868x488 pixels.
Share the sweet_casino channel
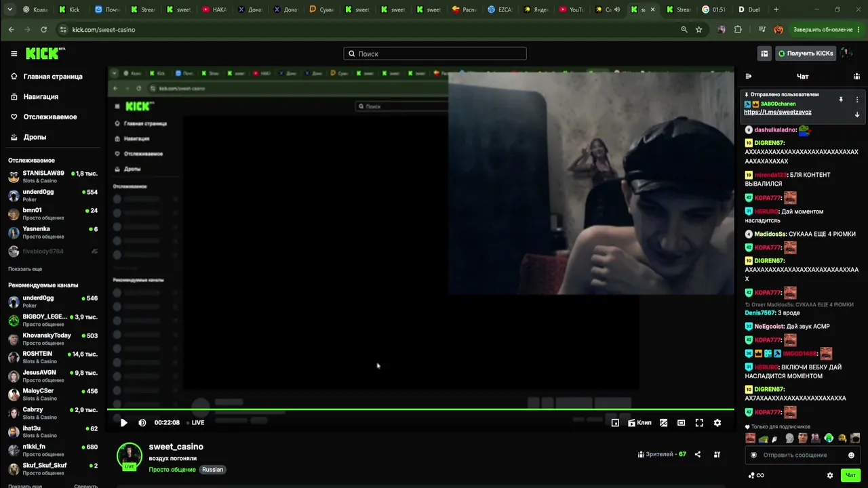pos(698,454)
